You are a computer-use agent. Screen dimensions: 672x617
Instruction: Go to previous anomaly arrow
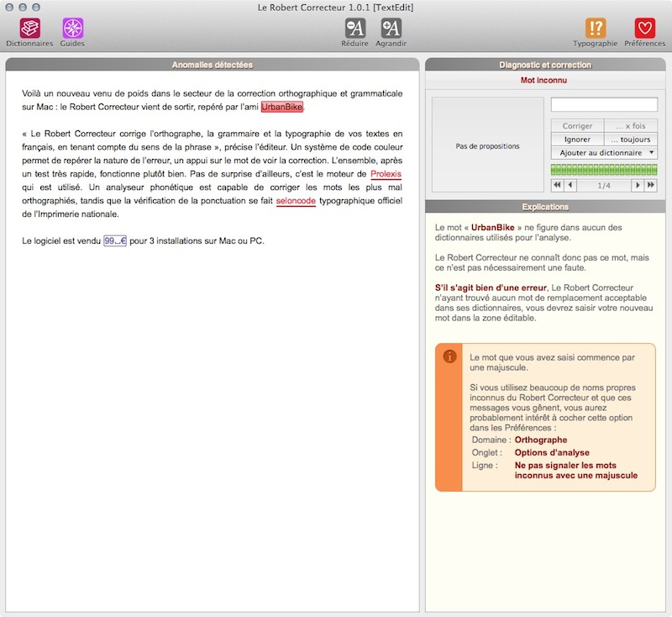(x=570, y=185)
